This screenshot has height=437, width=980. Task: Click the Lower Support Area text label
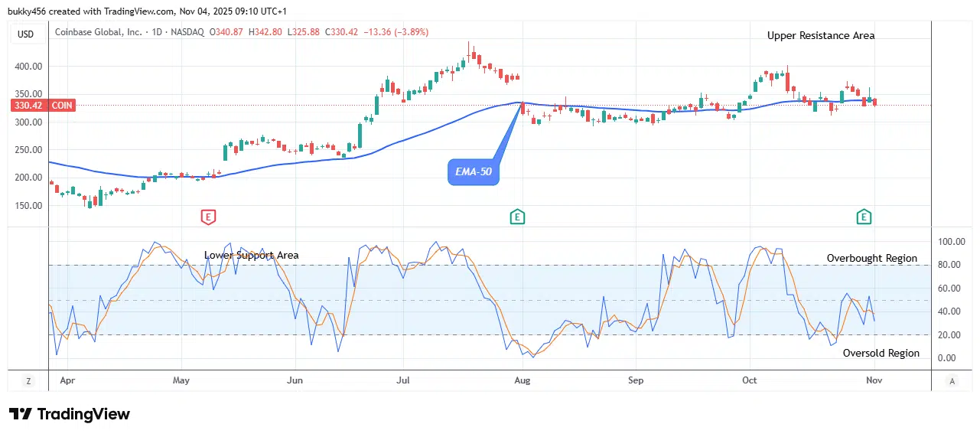(x=251, y=255)
